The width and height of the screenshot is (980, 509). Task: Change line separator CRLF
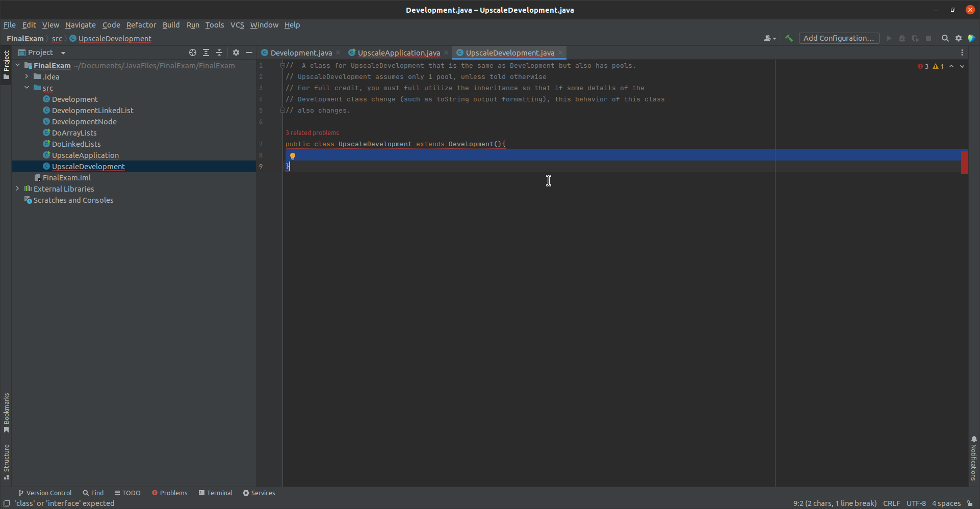[891, 503]
